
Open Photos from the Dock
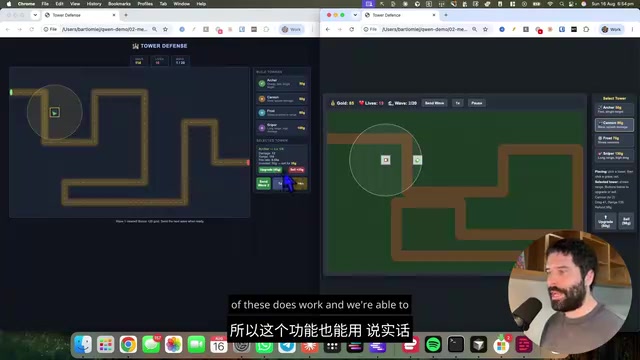pyautogui.click(x=173, y=345)
